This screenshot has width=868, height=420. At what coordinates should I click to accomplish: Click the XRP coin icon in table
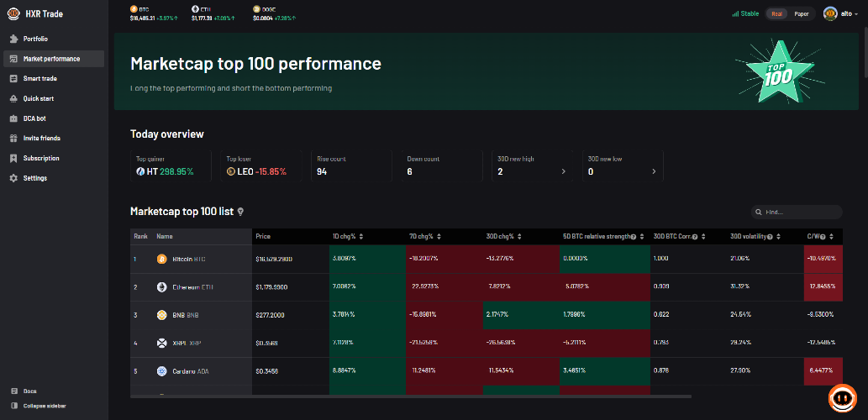tap(161, 343)
